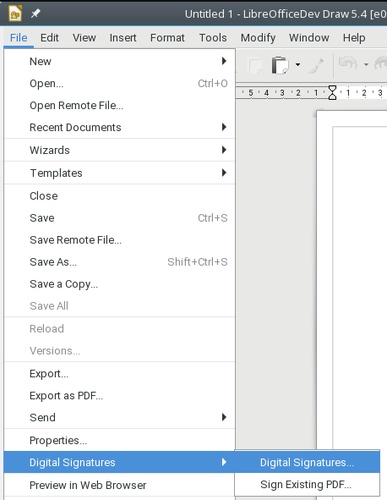Select Export as PDF... entry

click(120, 396)
